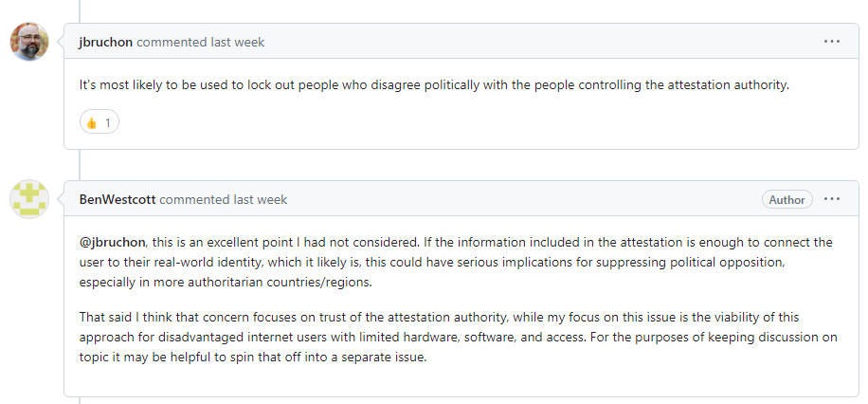Open the options menu on jbruchon's comment

(x=831, y=42)
